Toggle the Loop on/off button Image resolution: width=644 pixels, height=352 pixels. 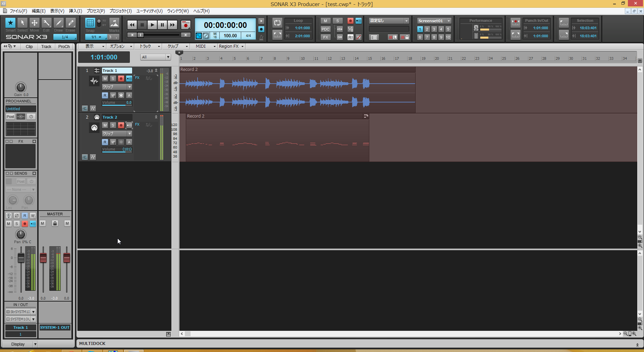tap(277, 23)
